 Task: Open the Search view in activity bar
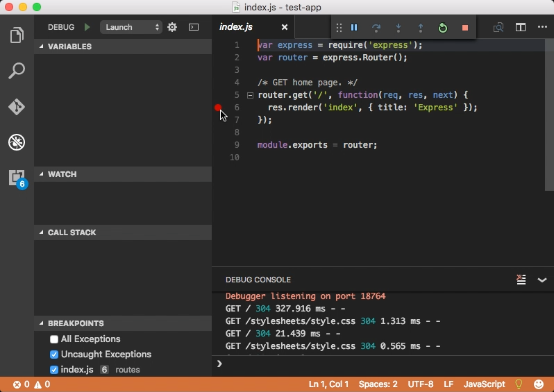tap(17, 71)
